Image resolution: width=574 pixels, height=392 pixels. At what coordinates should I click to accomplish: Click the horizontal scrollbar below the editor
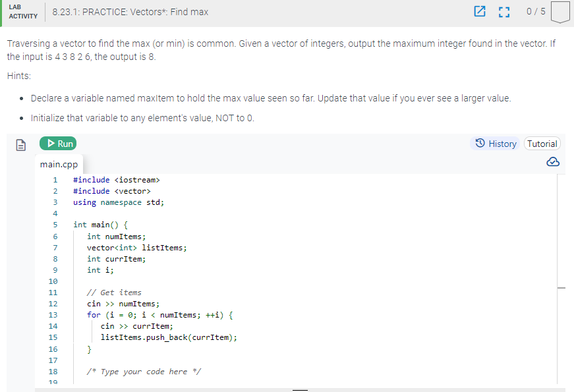tap(300, 389)
